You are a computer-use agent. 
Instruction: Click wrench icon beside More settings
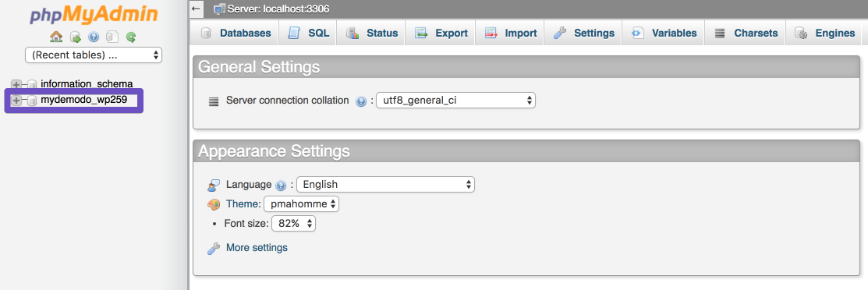214,249
